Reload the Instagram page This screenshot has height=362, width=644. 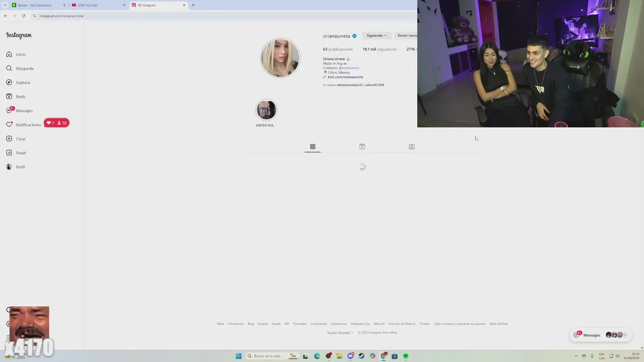click(x=23, y=16)
